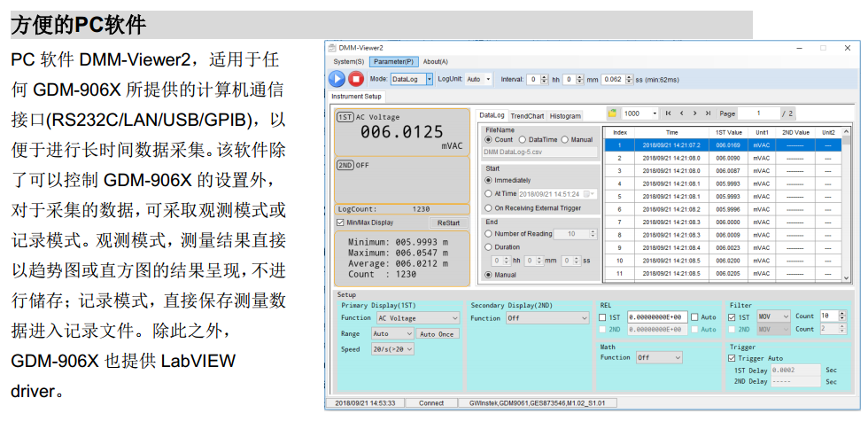Open the Math Function Off dropdown
Screen dimensions: 868x437
click(x=659, y=358)
